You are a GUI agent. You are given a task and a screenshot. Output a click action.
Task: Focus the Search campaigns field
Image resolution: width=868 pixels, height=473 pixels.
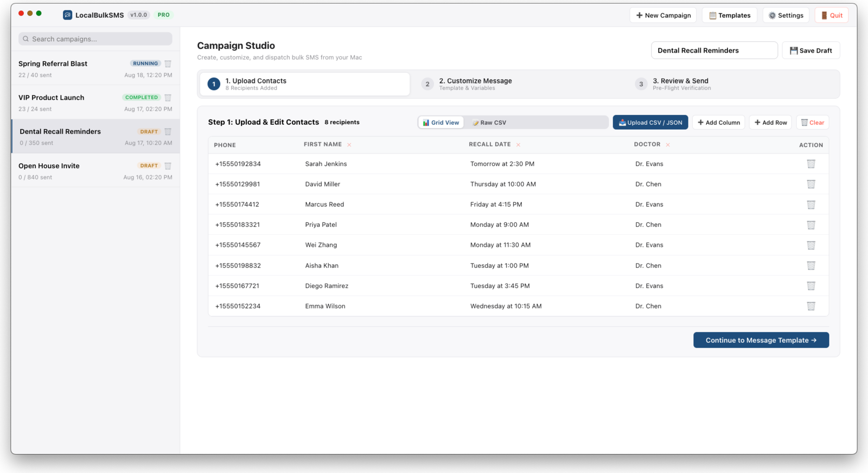point(95,39)
